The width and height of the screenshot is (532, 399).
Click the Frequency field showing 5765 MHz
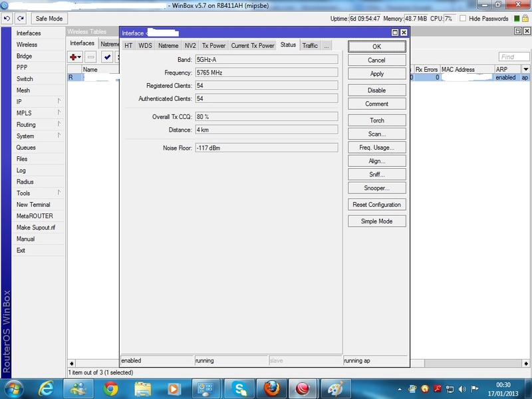[267, 72]
